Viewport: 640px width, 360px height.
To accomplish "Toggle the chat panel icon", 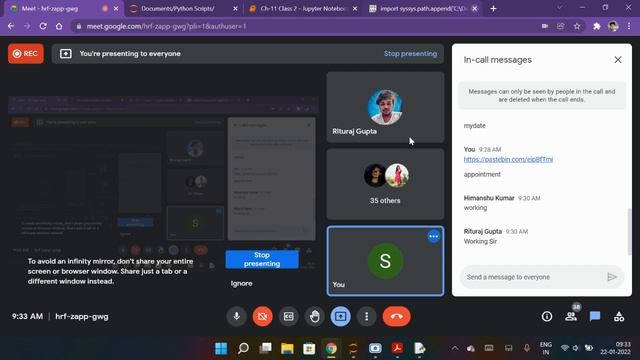I will pos(595,316).
